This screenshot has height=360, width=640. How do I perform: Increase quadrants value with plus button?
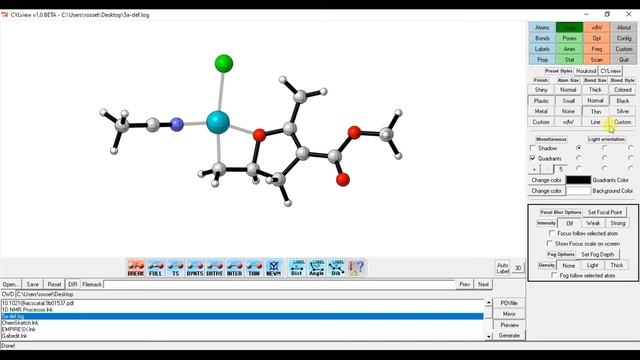[x=534, y=169]
